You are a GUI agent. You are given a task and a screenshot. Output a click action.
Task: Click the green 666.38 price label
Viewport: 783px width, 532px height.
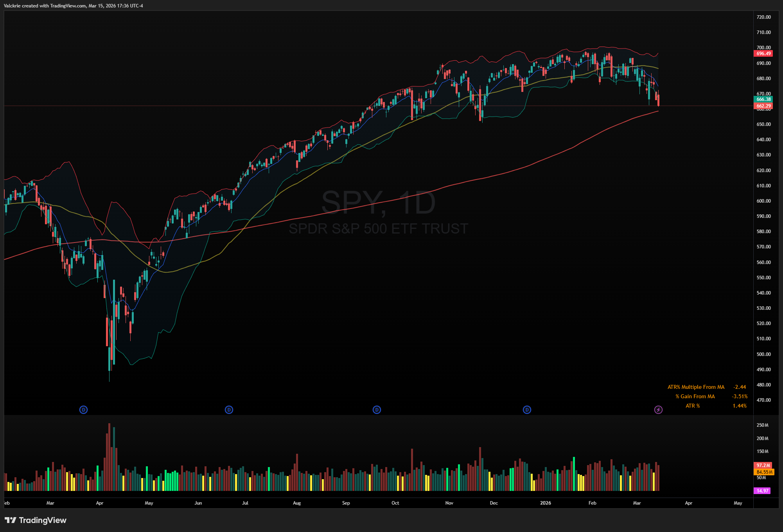coord(763,99)
